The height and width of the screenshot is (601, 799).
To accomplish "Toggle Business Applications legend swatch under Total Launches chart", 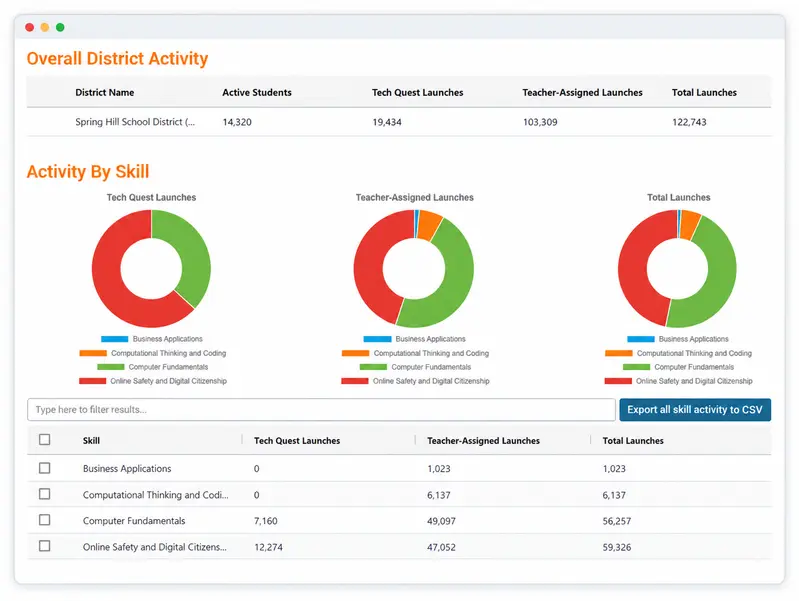I will [641, 339].
